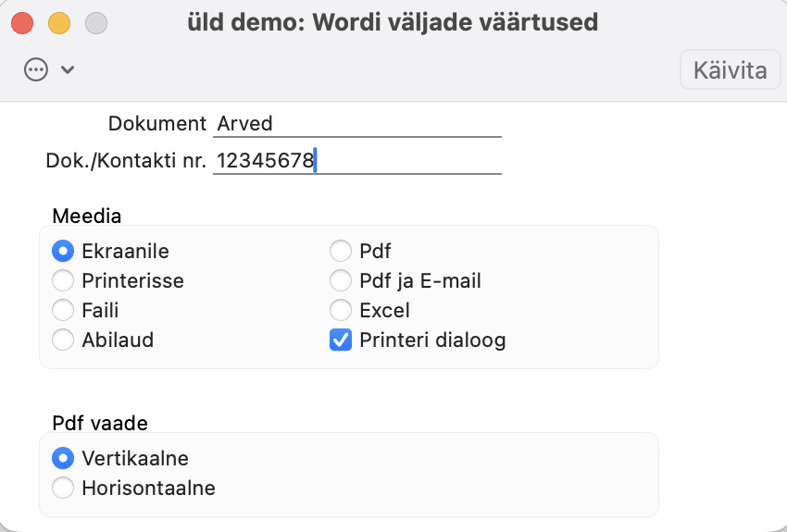
Task: Switch Pdf view to Horisontaalne
Action: click(63, 488)
